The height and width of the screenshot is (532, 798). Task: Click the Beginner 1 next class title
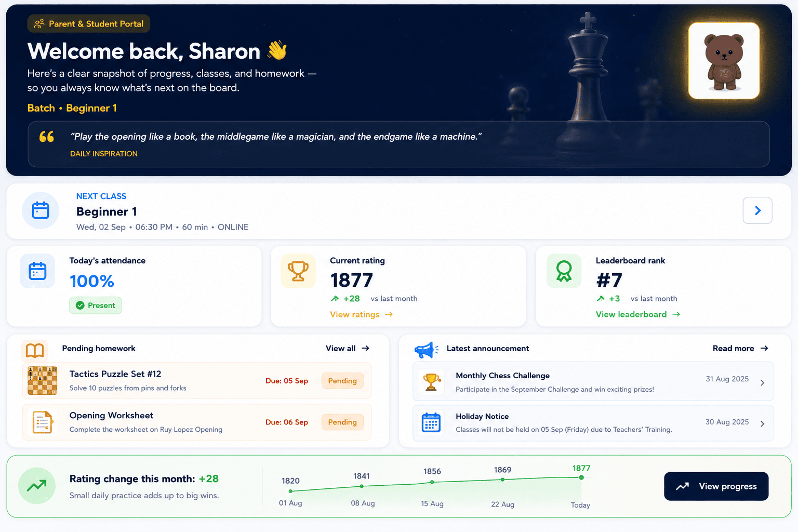click(x=107, y=211)
